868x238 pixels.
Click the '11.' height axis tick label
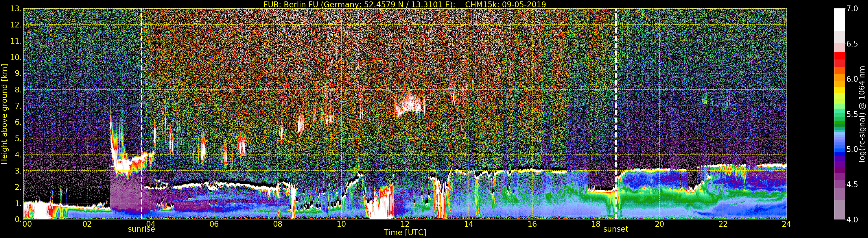(x=16, y=41)
